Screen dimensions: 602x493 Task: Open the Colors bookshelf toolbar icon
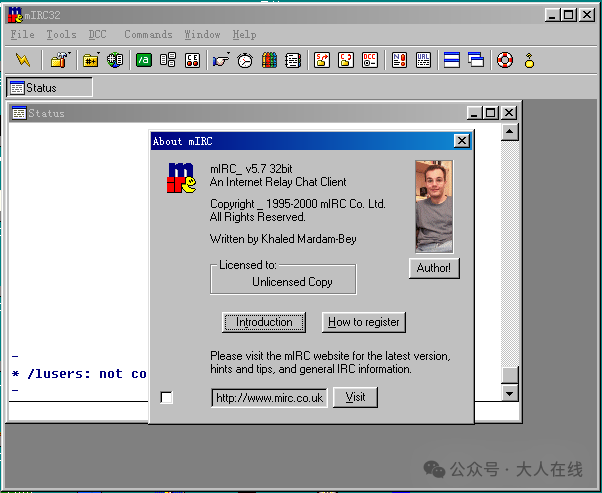[x=269, y=60]
